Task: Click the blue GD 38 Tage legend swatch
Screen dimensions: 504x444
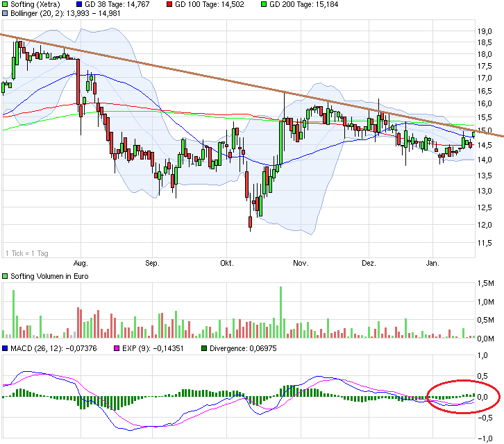Action: [x=79, y=4]
